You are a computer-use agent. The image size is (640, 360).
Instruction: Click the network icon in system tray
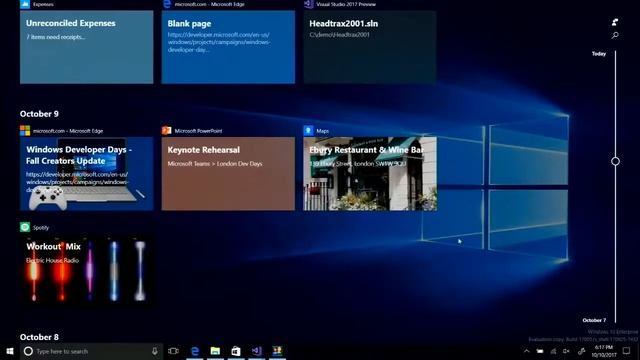(x=553, y=351)
